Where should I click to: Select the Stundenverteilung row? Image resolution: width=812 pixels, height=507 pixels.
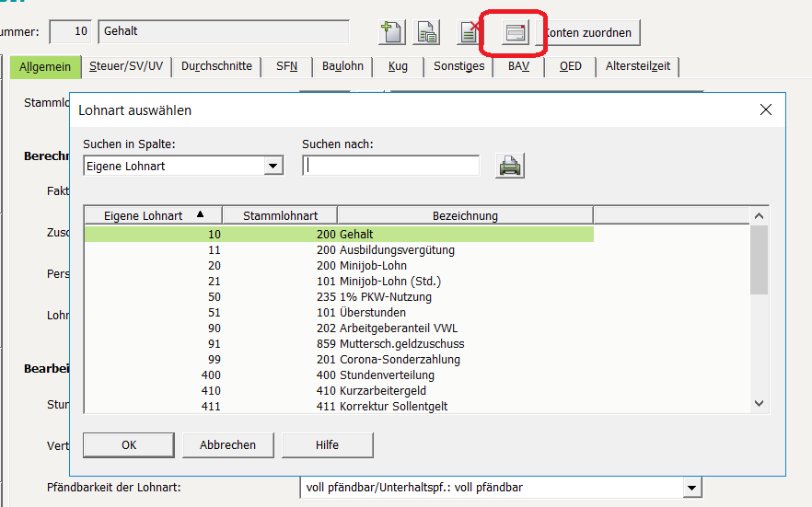(339, 375)
